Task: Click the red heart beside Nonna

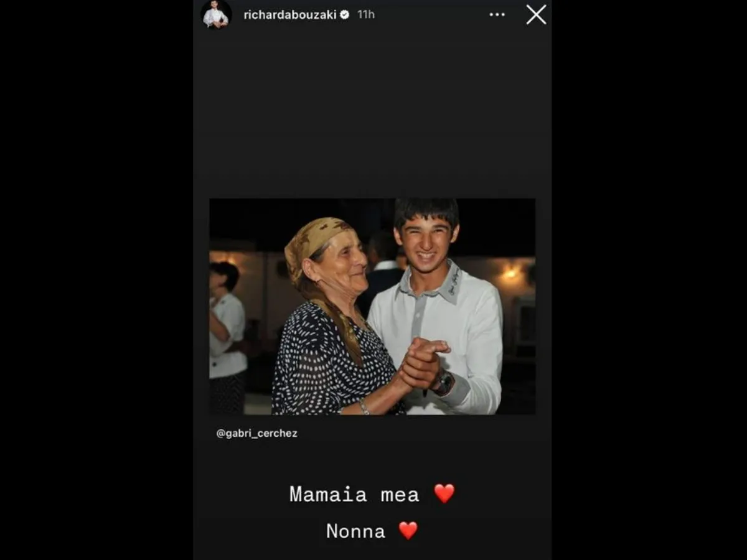Action: click(408, 531)
